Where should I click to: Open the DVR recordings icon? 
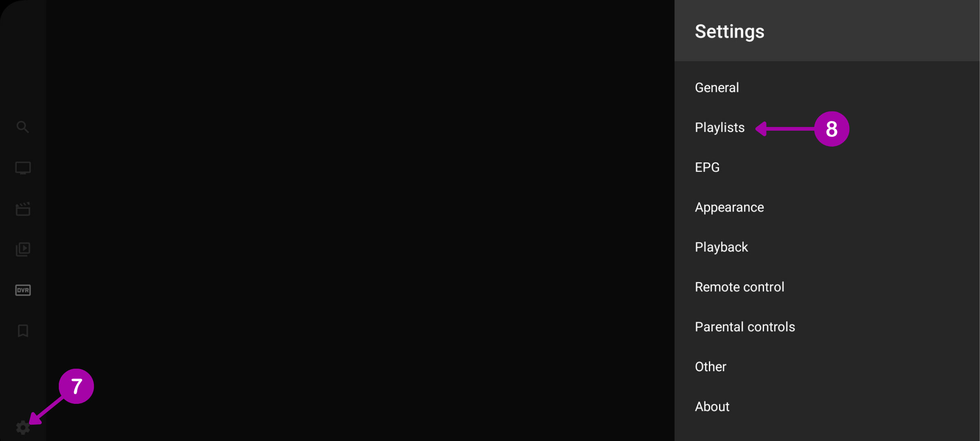coord(23,290)
